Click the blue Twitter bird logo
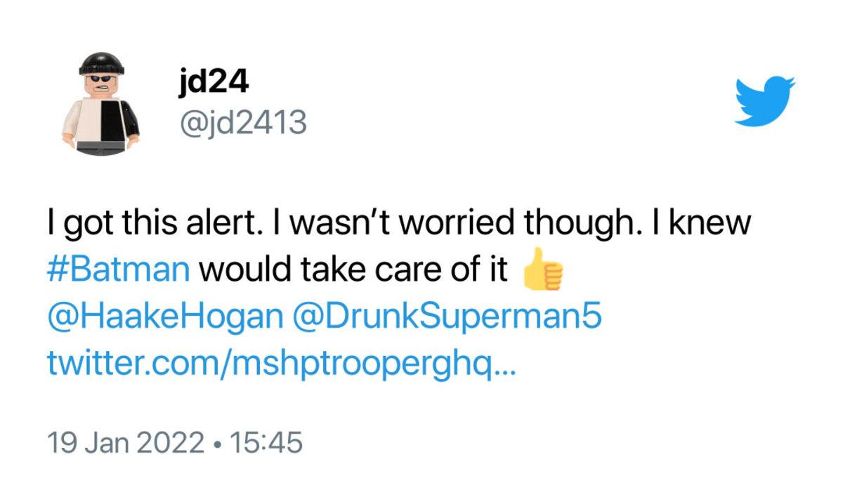This screenshot has height=504, width=843. tap(764, 102)
